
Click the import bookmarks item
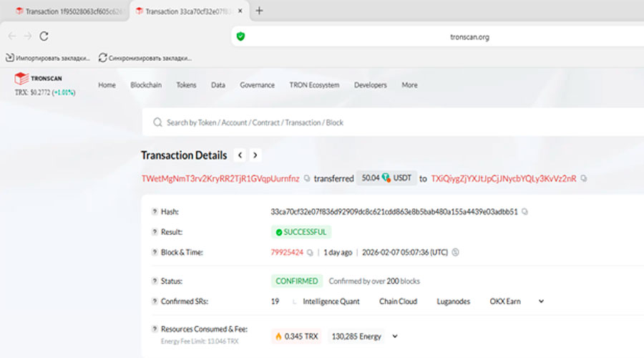(48, 58)
